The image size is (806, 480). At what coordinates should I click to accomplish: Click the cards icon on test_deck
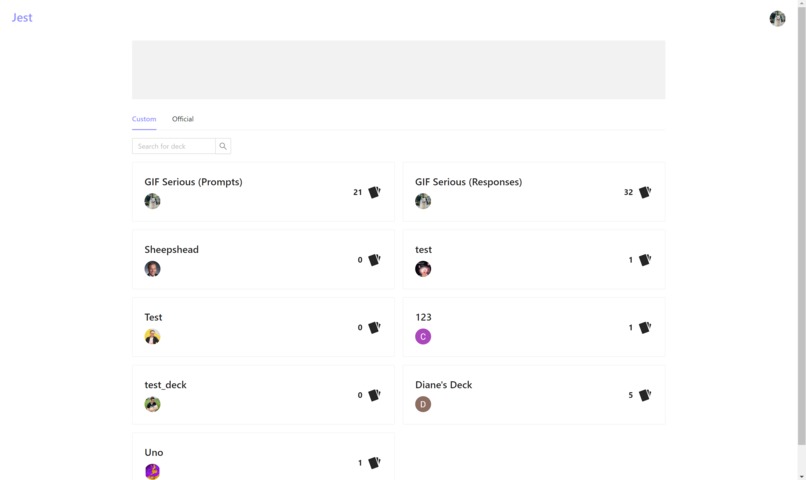pos(374,395)
